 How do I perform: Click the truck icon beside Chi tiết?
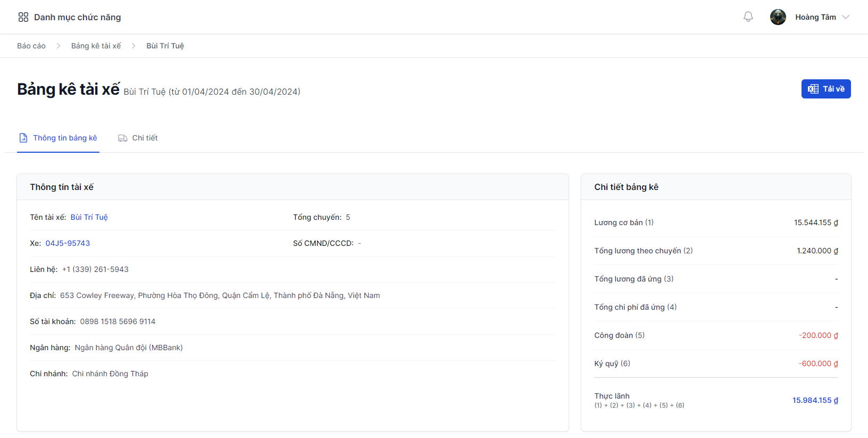(x=122, y=138)
